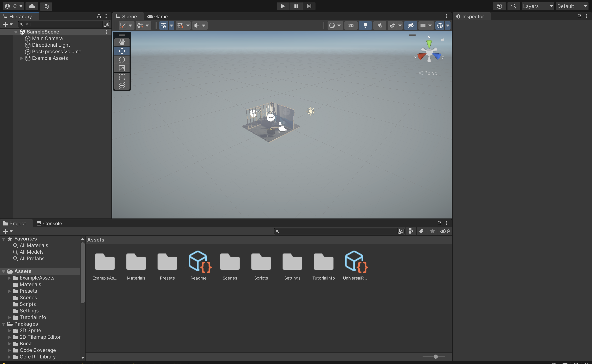Select the Scale tool

point(122,68)
